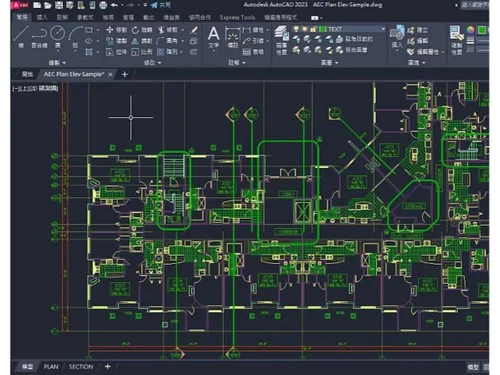Select the Polyline (聚合線) tool
Viewport: 500px width, 375px height.
(39, 37)
